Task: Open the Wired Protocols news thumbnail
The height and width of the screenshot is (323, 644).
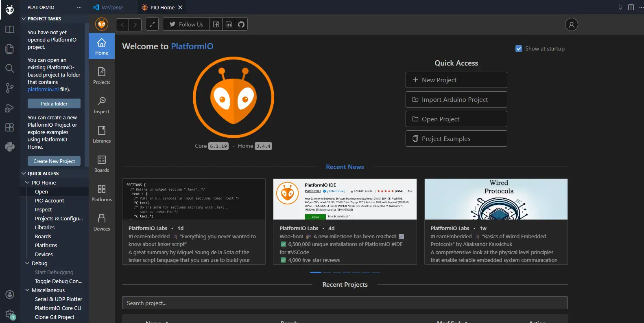Action: (496, 199)
